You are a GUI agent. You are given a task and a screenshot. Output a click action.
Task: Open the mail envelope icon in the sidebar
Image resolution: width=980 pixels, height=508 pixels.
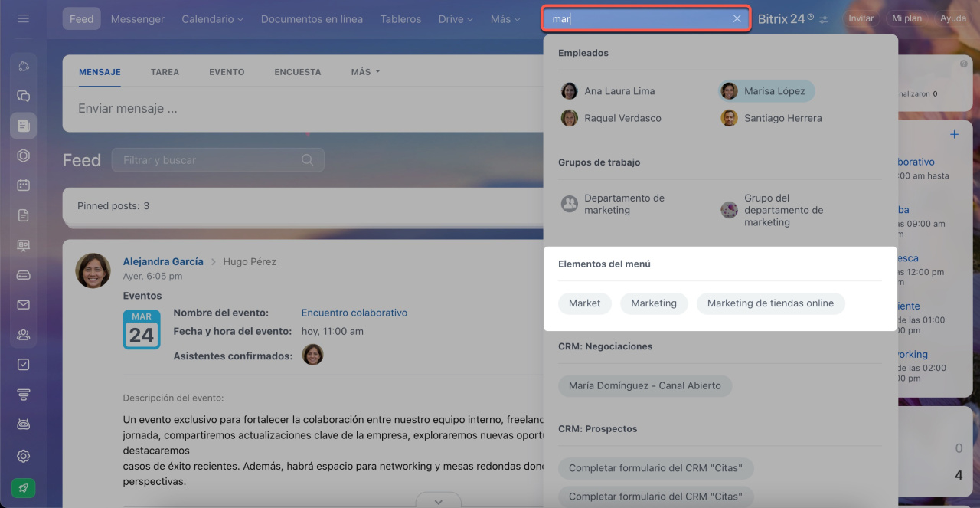(23, 305)
